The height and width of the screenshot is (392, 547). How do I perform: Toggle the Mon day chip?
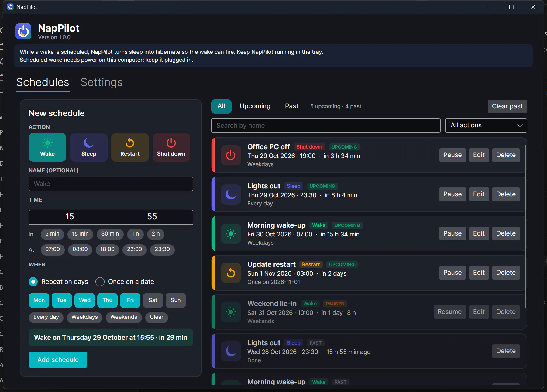[x=39, y=300]
